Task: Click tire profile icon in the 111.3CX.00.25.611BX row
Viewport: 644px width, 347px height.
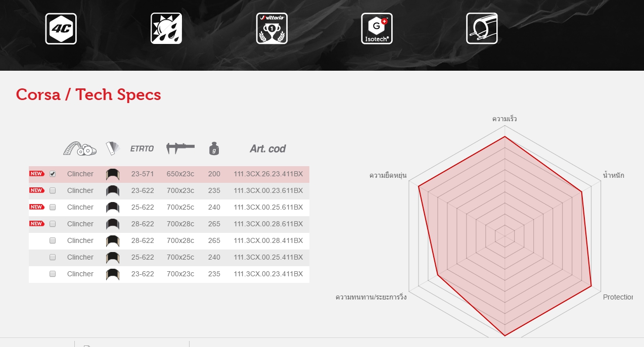Action: click(x=113, y=208)
